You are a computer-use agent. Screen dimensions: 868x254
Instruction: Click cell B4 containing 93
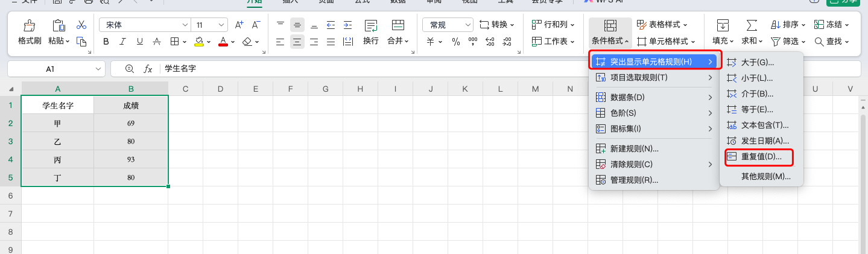click(131, 160)
